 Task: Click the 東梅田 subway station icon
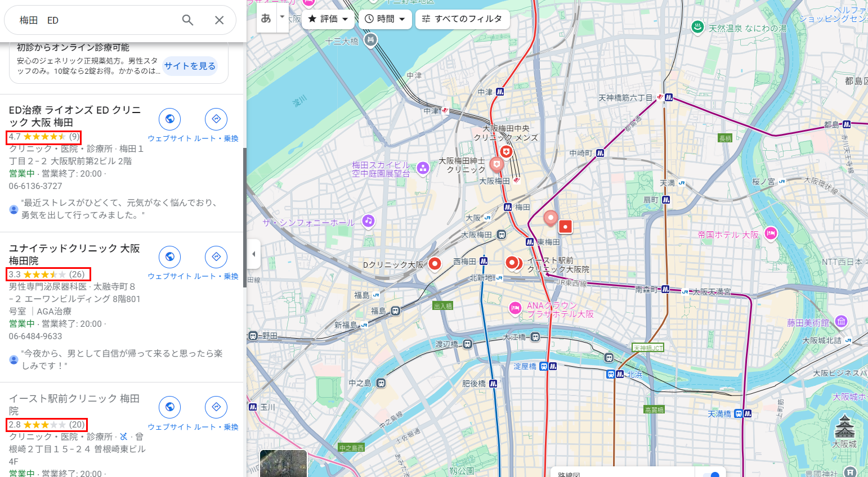click(x=530, y=242)
